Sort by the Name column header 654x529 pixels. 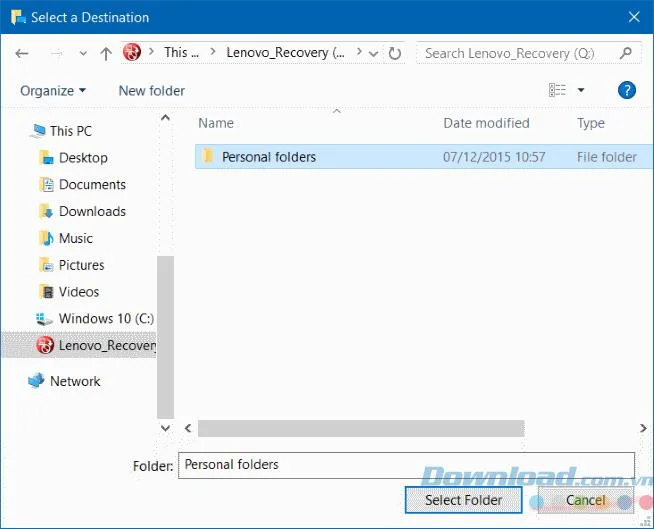coord(216,123)
